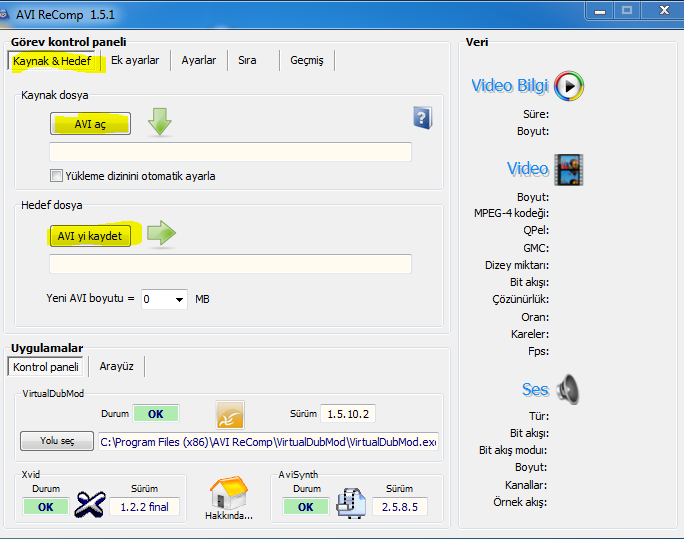Go to the Geçmiş tab
Image resolution: width=684 pixels, height=539 pixels.
point(306,61)
